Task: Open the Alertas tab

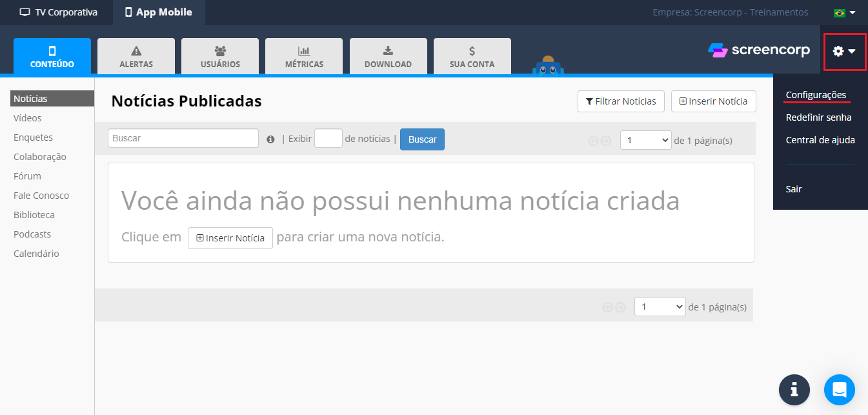Action: click(136, 56)
